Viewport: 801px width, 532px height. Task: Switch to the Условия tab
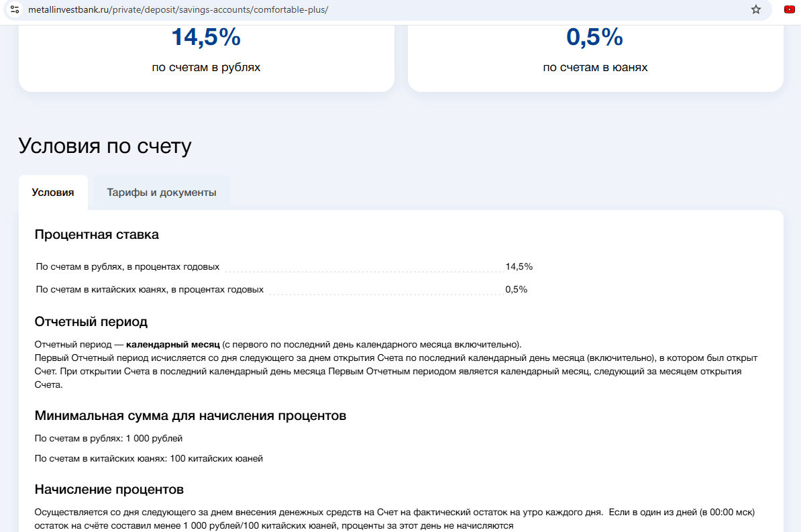53,193
